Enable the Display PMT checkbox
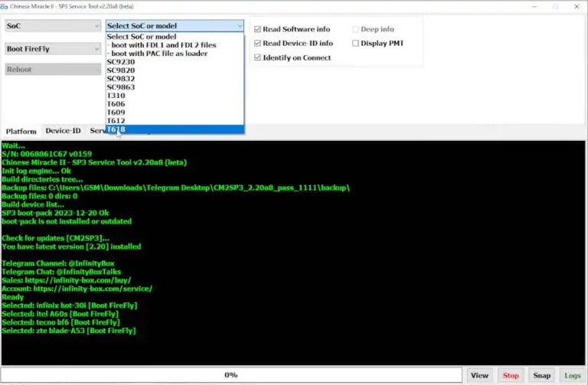Viewport: 588px width, 385px height. pos(355,44)
